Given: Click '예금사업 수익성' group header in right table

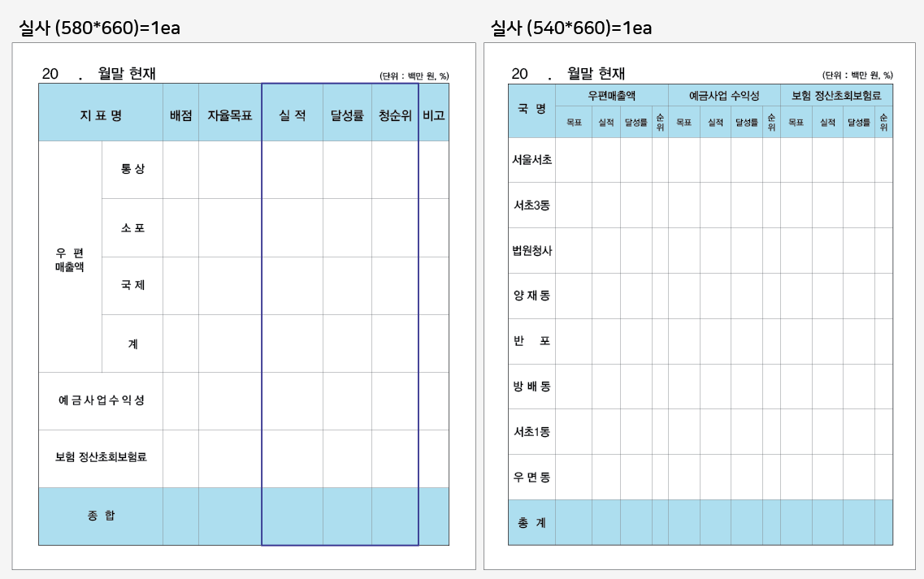Looking at the screenshot, I should pyautogui.click(x=724, y=96).
